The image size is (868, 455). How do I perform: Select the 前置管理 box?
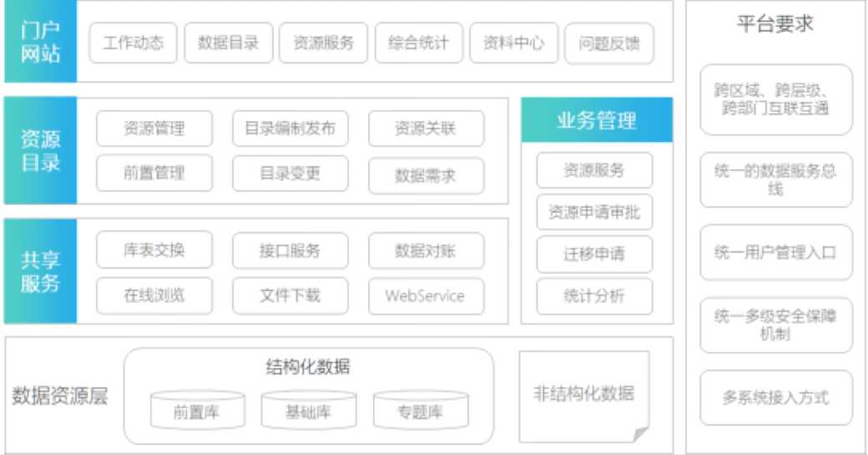pos(154,174)
